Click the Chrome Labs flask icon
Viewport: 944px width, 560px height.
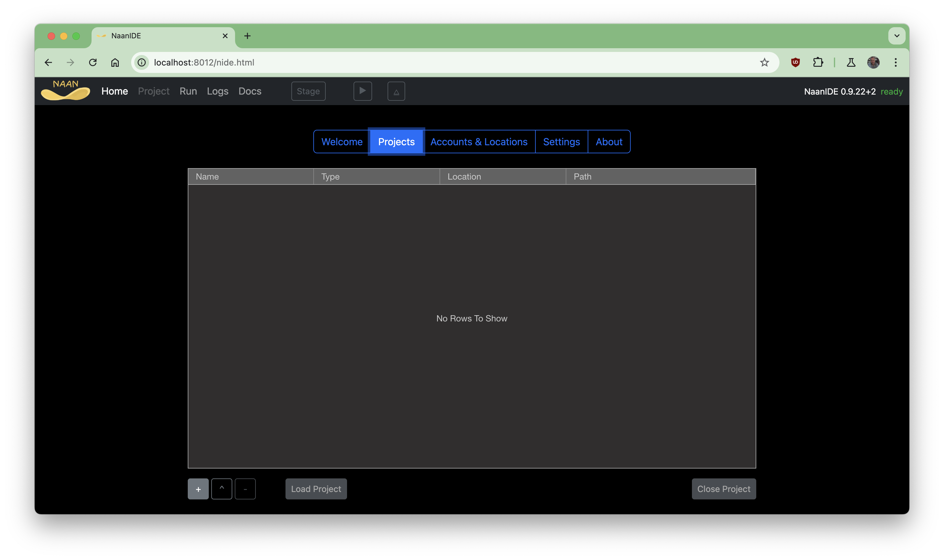click(851, 62)
